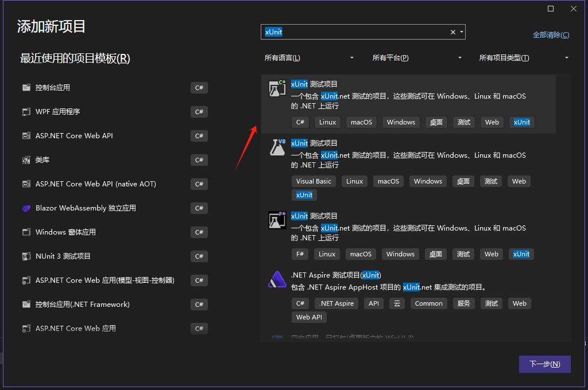Choose Blazor WebAssembly 独立应用 template
This screenshot has height=390, width=588.
(115, 208)
